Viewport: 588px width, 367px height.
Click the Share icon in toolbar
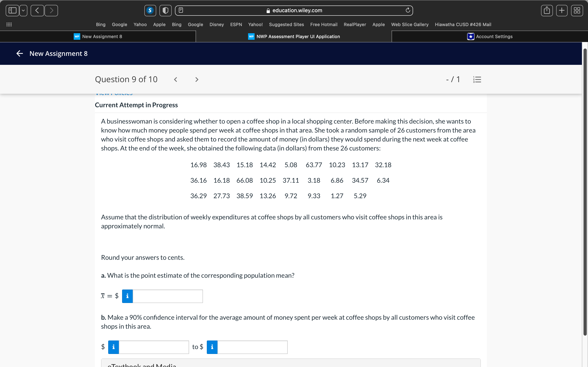[547, 10]
